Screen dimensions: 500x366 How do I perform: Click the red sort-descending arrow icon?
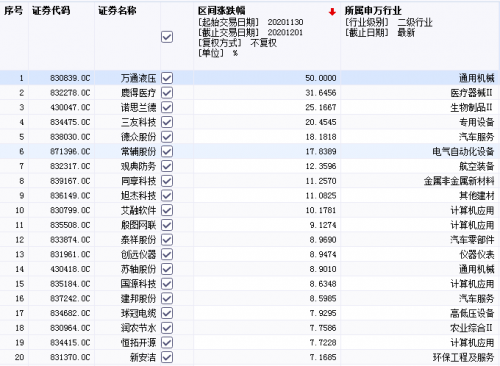(332, 12)
